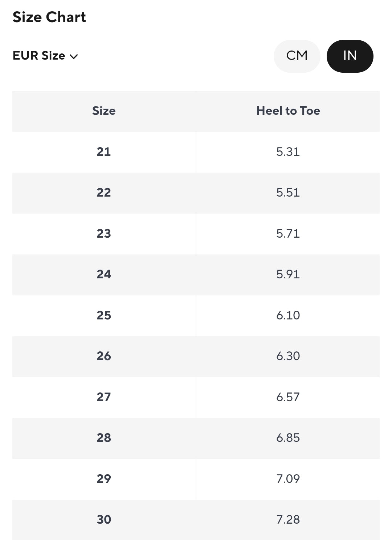Viewport: 392px width, 540px height.
Task: Click size 23 cell
Action: [104, 233]
